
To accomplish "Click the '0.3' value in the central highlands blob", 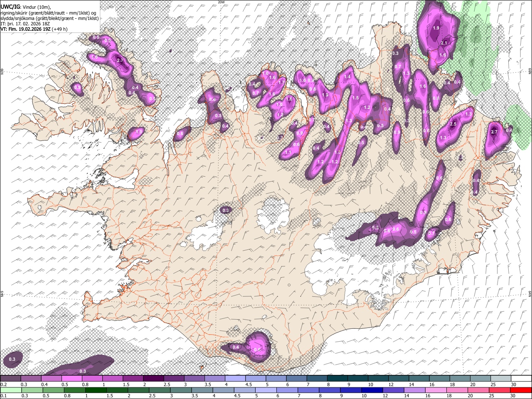I will [x=226, y=211].
